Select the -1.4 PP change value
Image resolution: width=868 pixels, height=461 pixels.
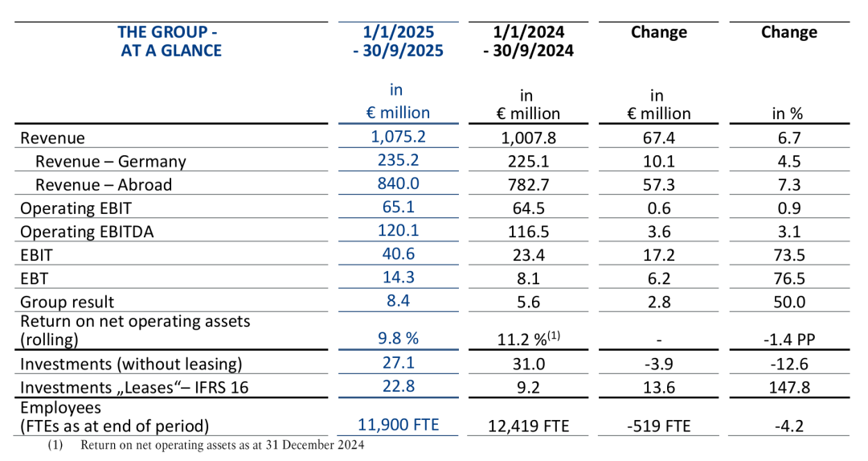(x=788, y=338)
